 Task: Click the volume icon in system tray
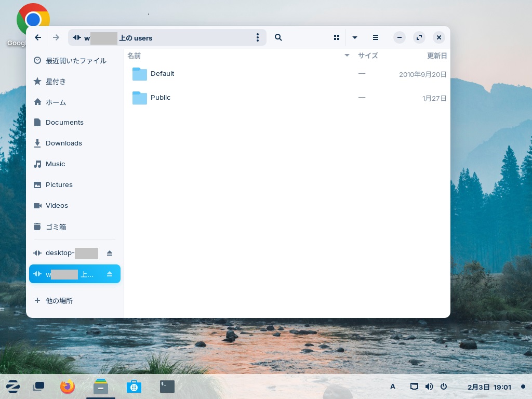(429, 387)
